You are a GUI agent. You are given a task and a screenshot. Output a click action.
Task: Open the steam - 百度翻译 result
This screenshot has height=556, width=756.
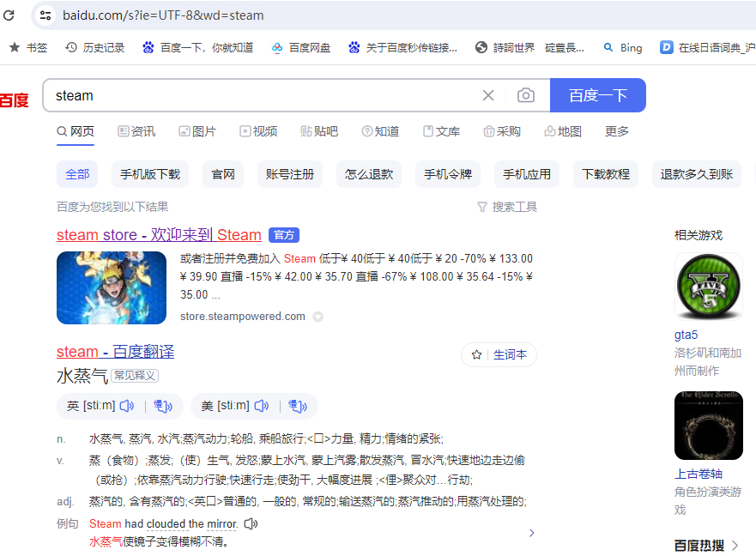(115, 352)
